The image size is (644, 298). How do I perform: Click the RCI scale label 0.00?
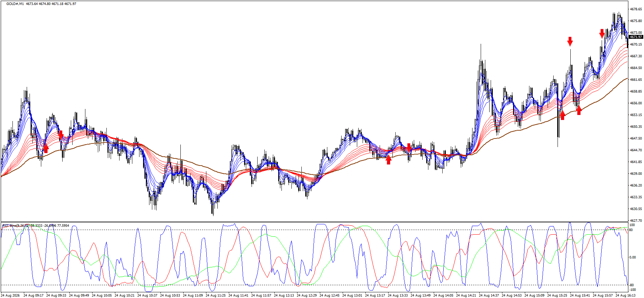point(633,257)
